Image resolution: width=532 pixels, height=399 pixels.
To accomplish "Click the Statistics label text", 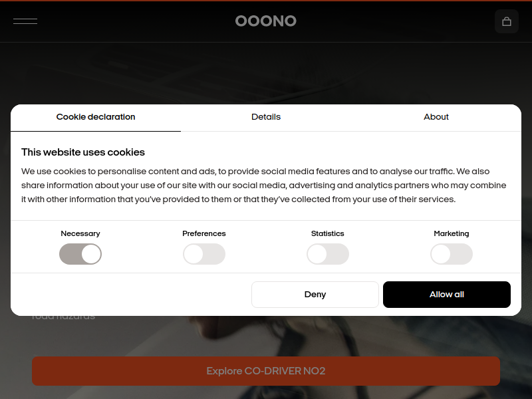I will coord(328,233).
